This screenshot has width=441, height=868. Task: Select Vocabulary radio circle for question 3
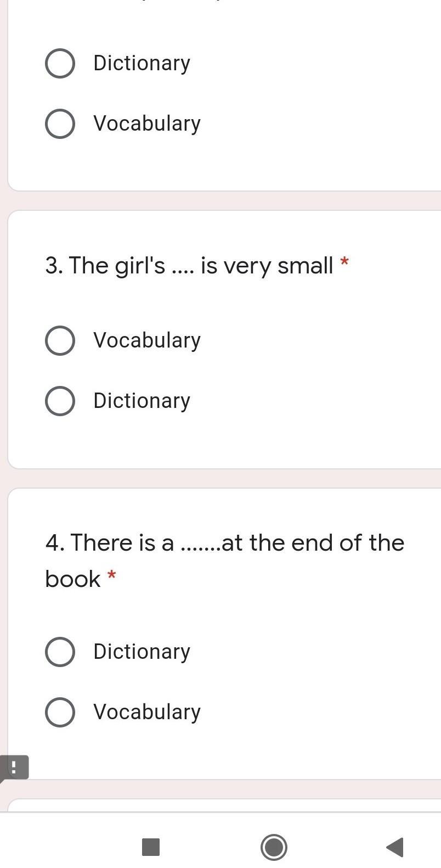[x=60, y=340]
